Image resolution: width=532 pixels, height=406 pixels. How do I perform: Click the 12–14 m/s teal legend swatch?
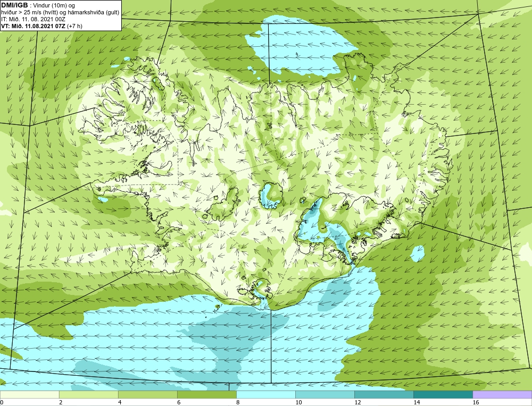[384, 394]
